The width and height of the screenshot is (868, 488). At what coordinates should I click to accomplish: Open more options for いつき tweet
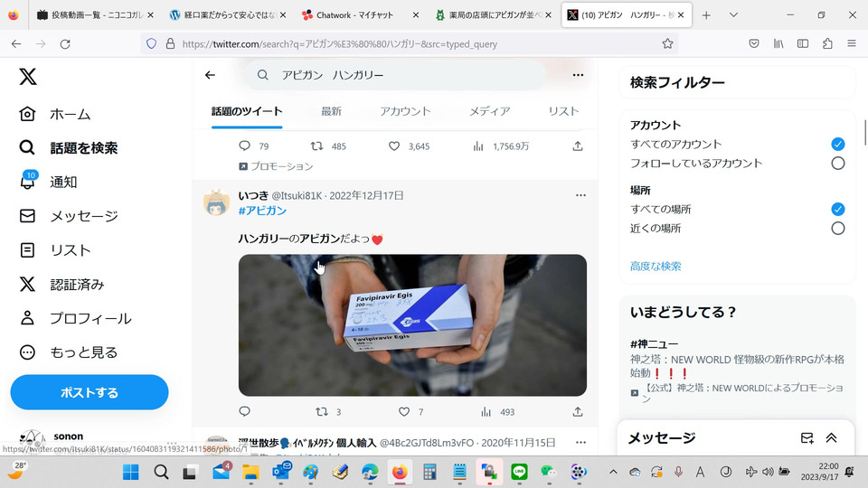(x=580, y=195)
